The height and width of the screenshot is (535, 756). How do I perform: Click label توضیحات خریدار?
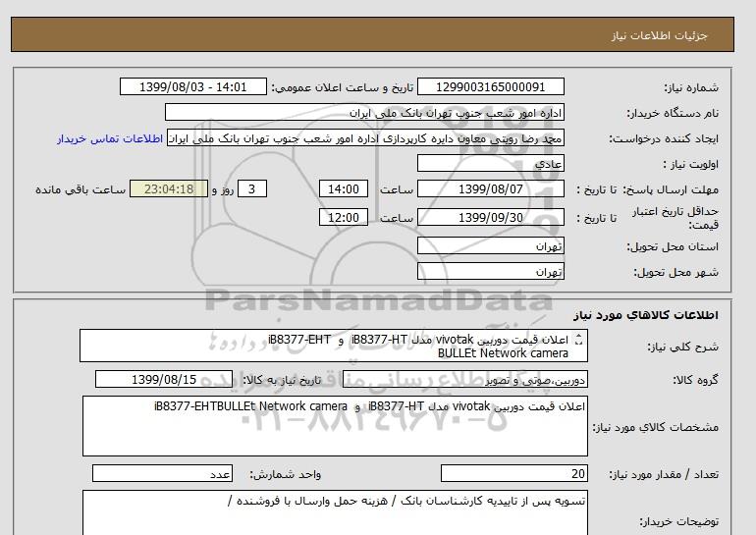(678, 521)
